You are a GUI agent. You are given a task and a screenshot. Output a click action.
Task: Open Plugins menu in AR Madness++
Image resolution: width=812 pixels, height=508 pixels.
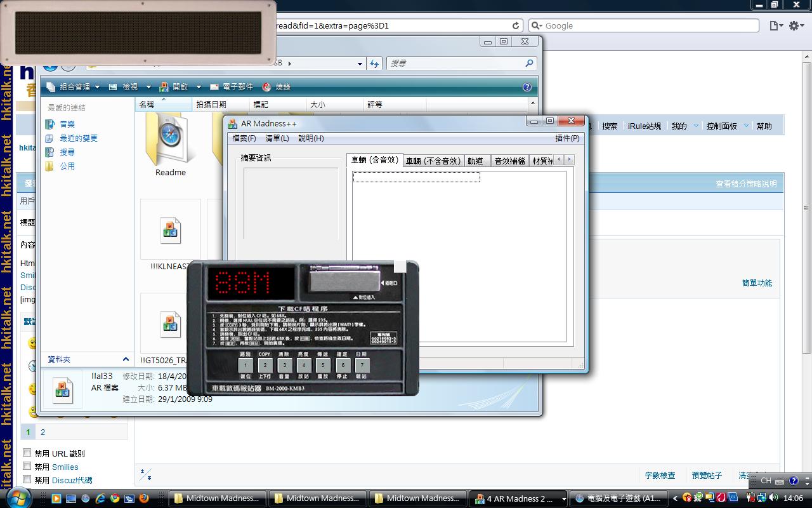click(x=567, y=138)
